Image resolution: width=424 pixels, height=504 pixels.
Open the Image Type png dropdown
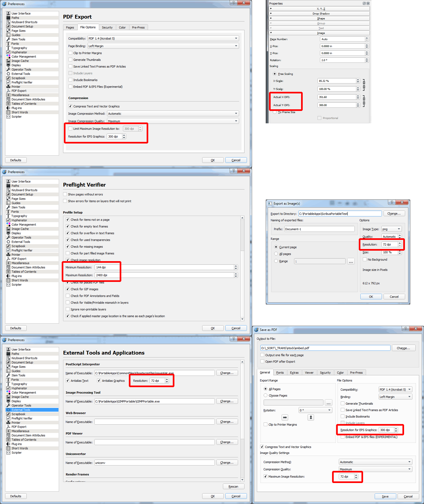coord(392,229)
